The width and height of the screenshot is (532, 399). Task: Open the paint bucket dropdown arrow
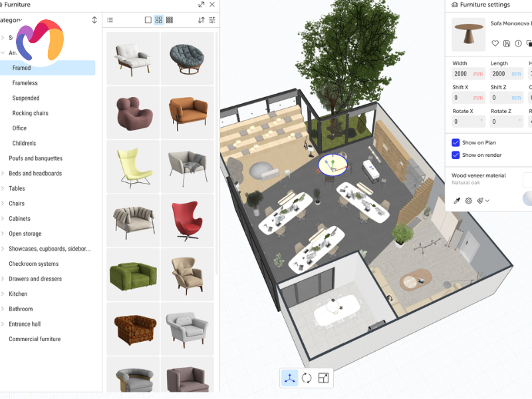(487, 200)
